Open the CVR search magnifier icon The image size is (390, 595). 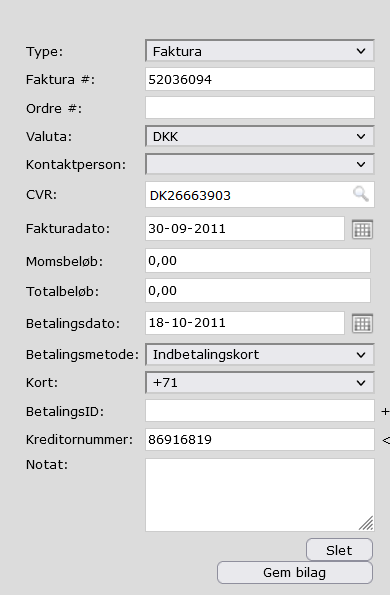click(360, 194)
